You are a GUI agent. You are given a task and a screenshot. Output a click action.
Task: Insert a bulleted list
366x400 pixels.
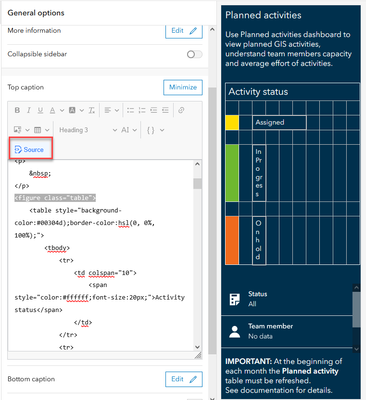[x=130, y=110]
